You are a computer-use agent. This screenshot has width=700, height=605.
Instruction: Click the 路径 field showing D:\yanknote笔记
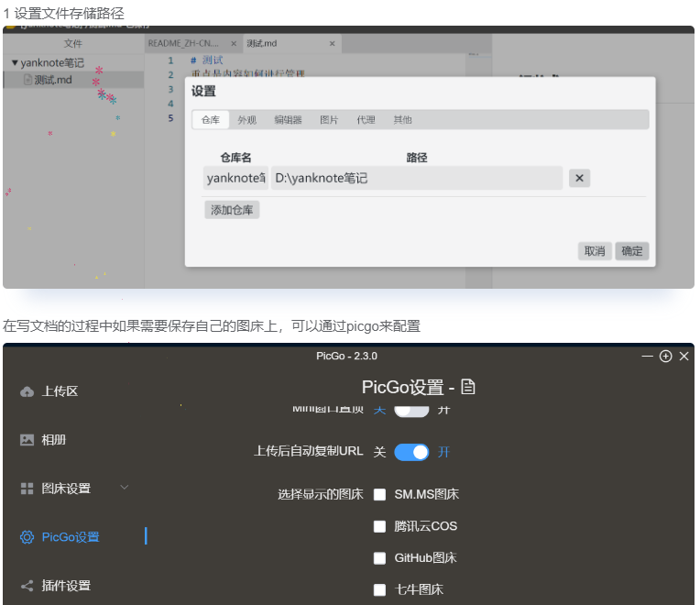coord(417,178)
